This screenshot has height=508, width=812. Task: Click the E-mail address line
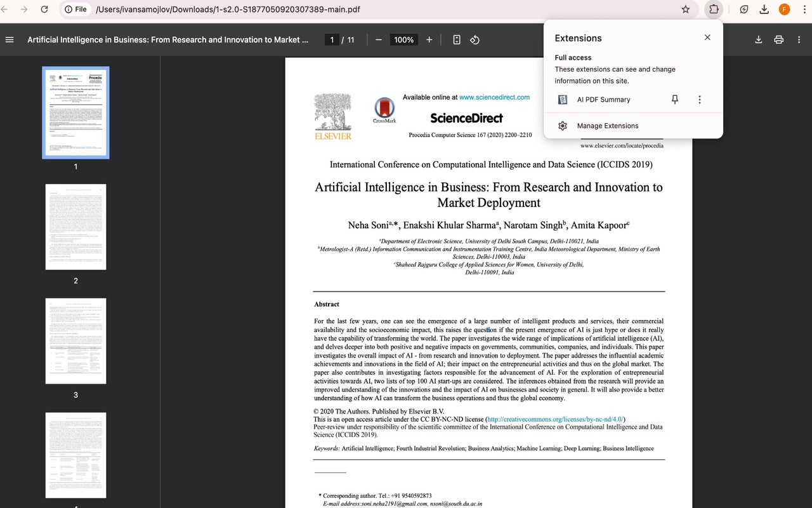pos(402,504)
